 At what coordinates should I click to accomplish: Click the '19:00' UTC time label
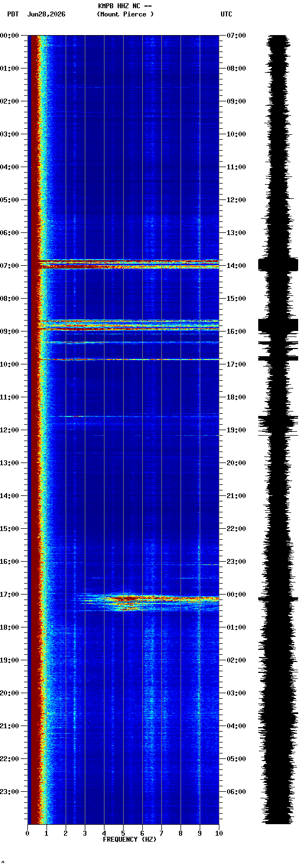tap(236, 430)
